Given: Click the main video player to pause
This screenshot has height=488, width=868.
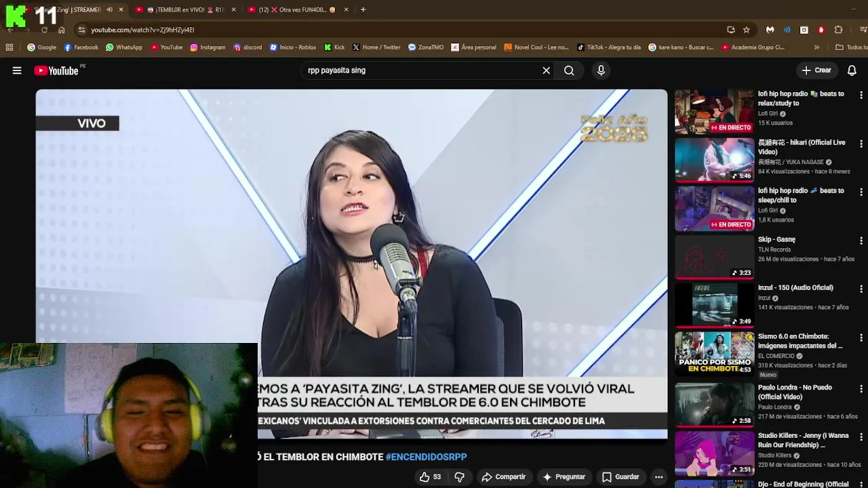Looking at the screenshot, I should click(x=351, y=264).
